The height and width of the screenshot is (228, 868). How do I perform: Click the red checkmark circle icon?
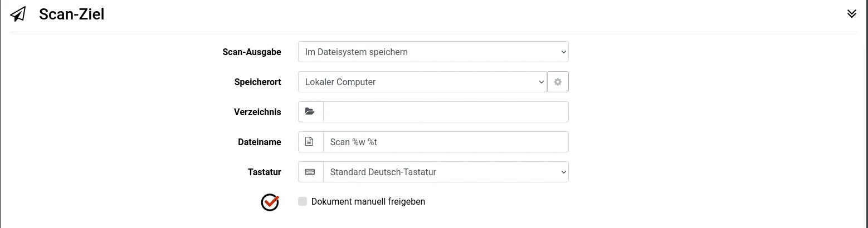(x=270, y=202)
